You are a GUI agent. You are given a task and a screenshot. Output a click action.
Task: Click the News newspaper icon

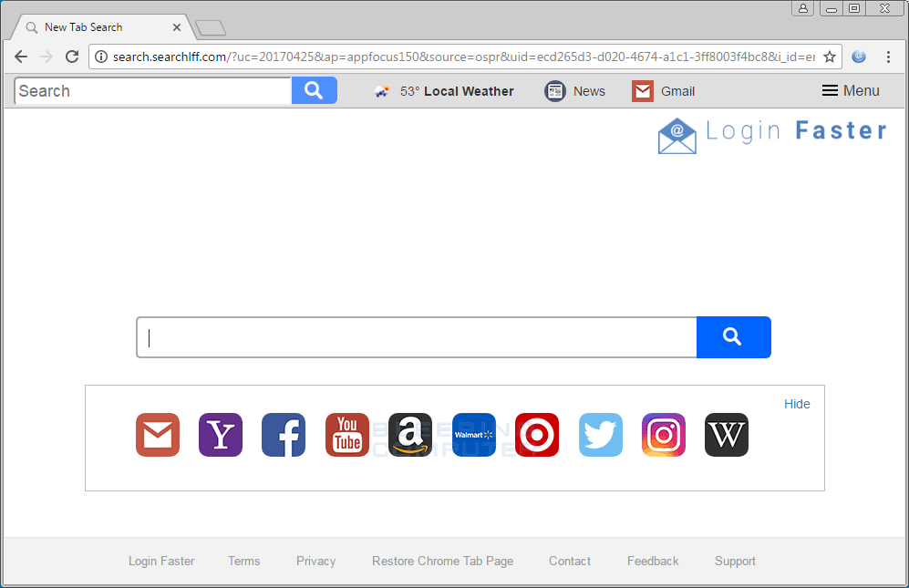555,91
